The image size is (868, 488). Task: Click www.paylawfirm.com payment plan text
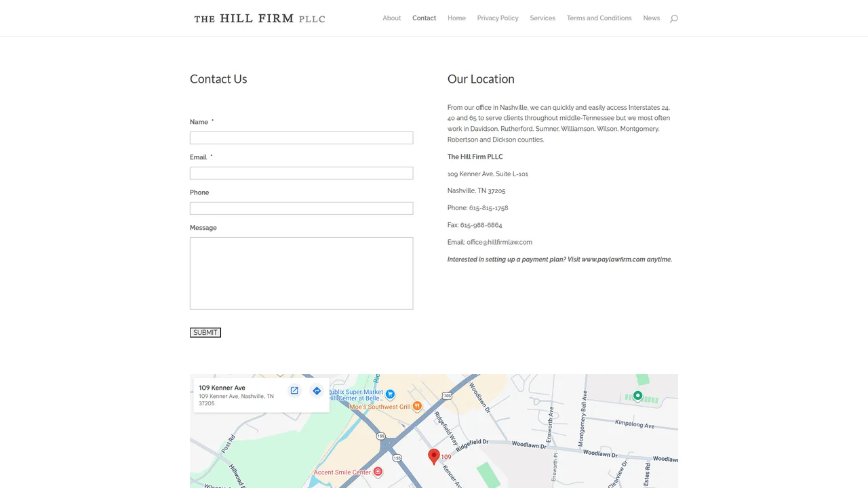[613, 260]
